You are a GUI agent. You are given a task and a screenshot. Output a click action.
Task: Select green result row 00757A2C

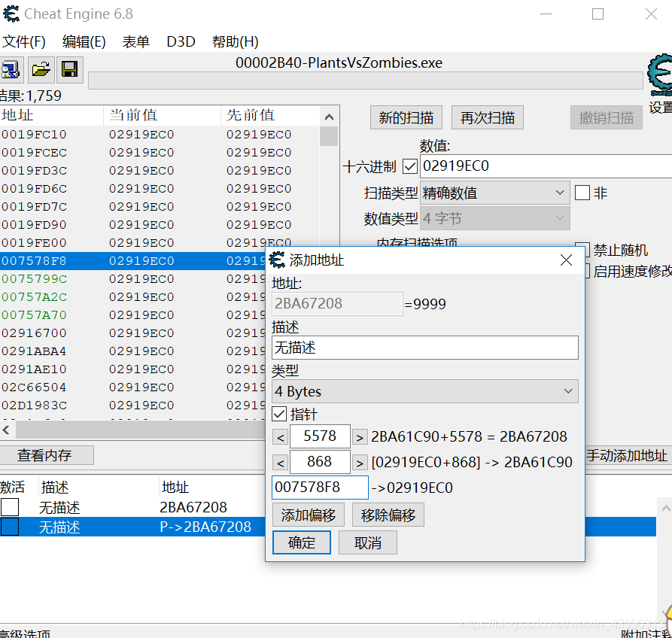133,297
